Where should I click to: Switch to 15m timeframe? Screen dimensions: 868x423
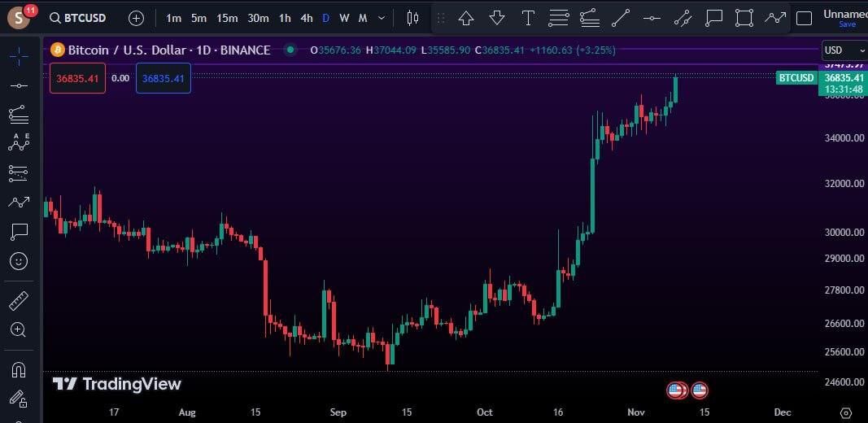pos(227,18)
